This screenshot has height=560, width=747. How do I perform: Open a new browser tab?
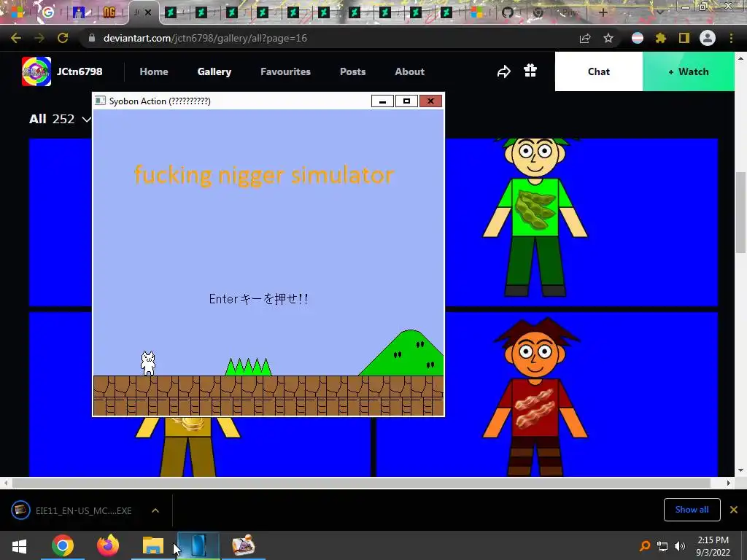tap(603, 12)
